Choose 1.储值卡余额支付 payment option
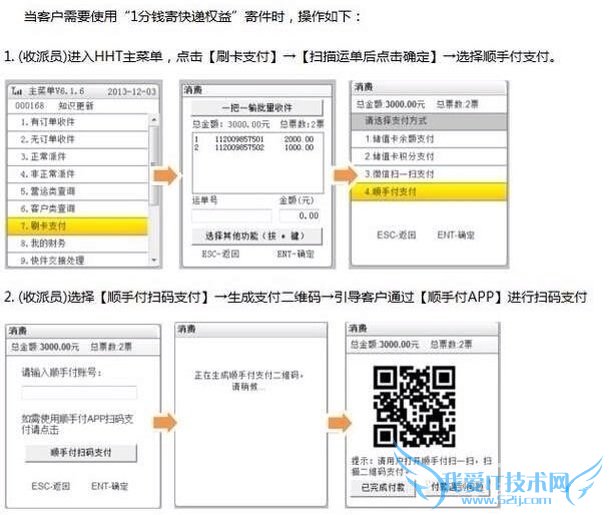 (429, 139)
